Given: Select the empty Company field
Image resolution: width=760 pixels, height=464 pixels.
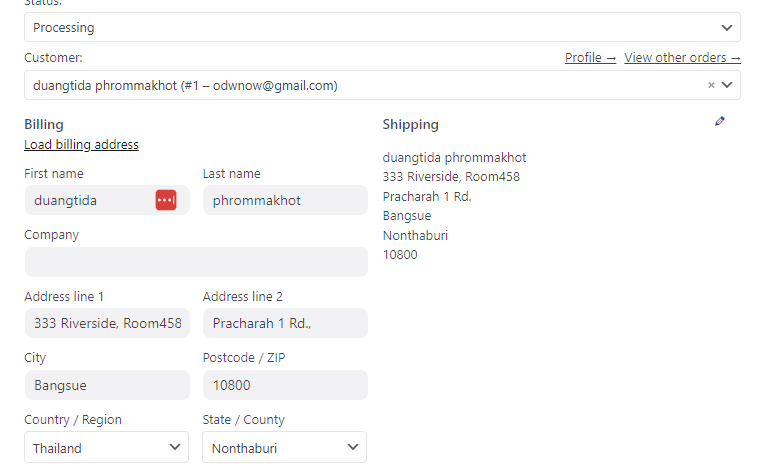Looking at the screenshot, I should [196, 262].
